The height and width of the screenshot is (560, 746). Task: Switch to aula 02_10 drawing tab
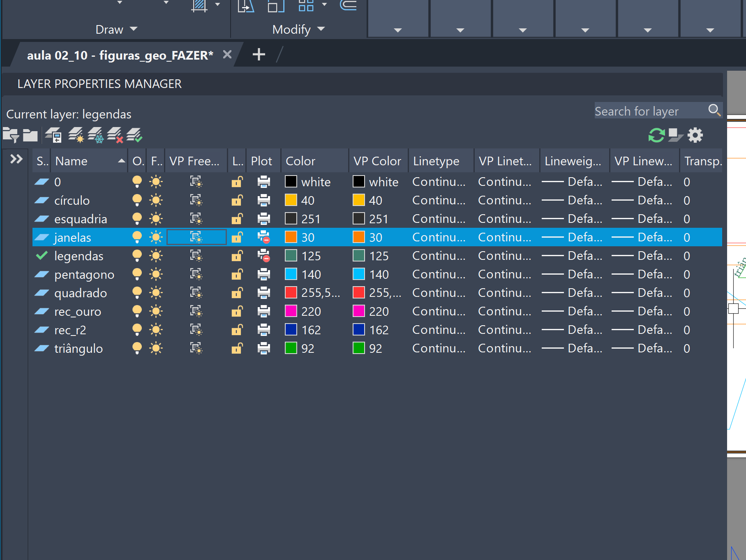pos(120,55)
